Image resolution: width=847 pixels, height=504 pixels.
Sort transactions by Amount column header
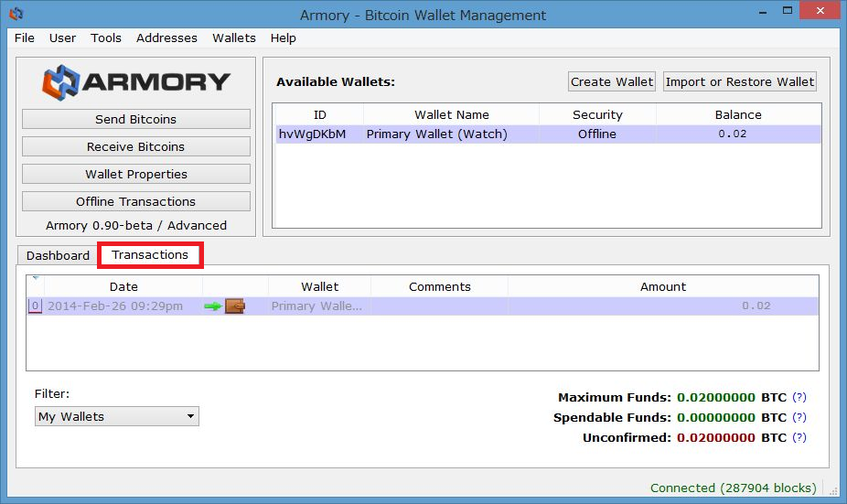point(663,287)
